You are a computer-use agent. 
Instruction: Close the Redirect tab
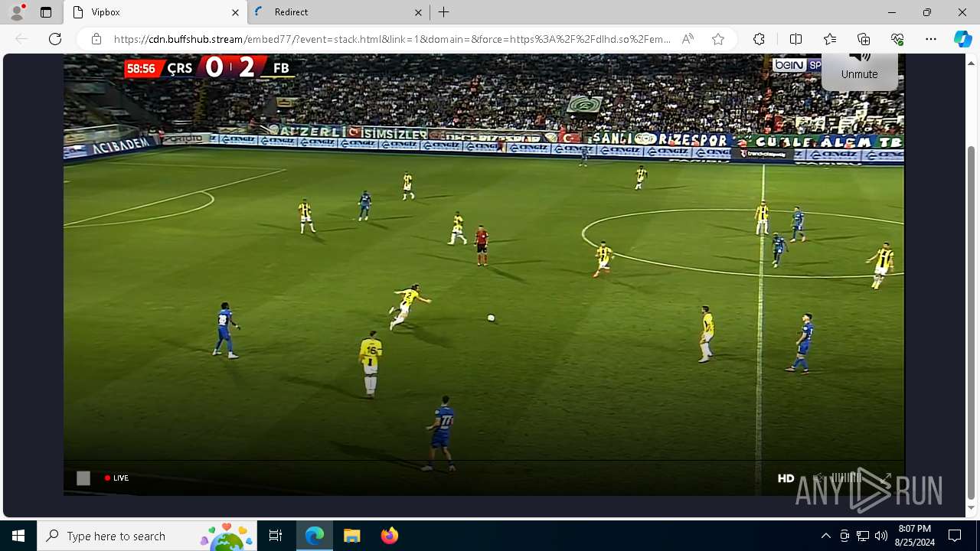tap(418, 12)
